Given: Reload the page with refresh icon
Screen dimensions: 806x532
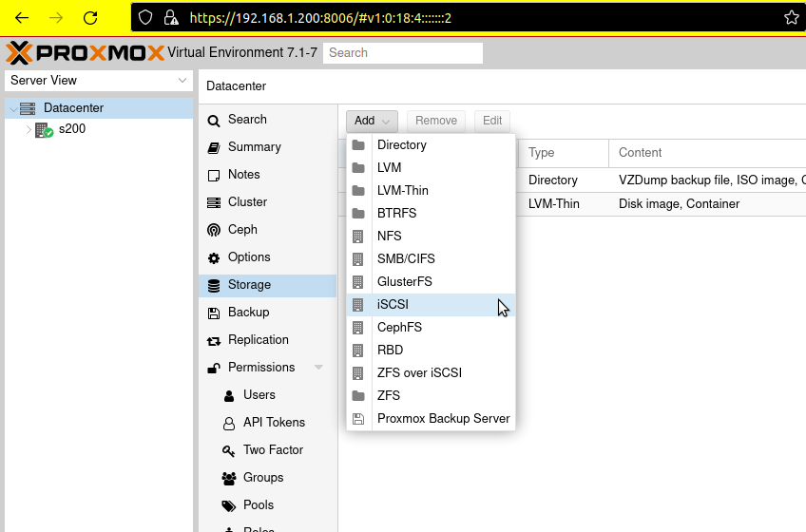Looking at the screenshot, I should 90,18.
